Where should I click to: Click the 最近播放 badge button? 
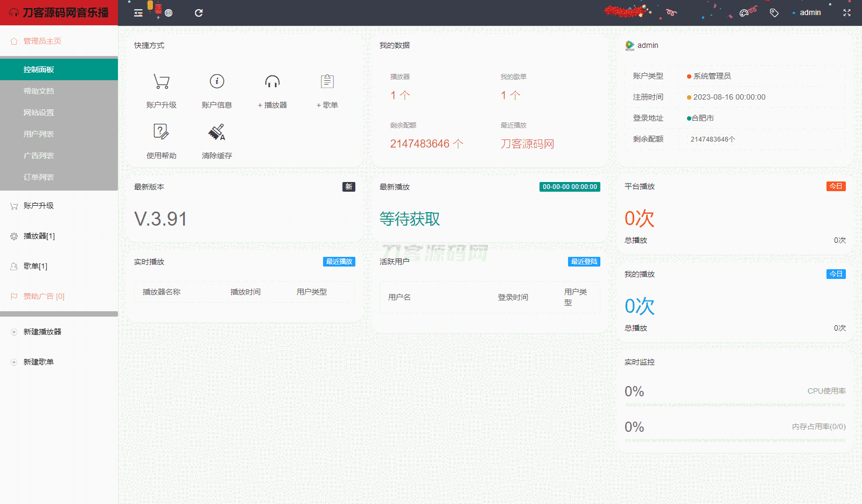point(339,262)
